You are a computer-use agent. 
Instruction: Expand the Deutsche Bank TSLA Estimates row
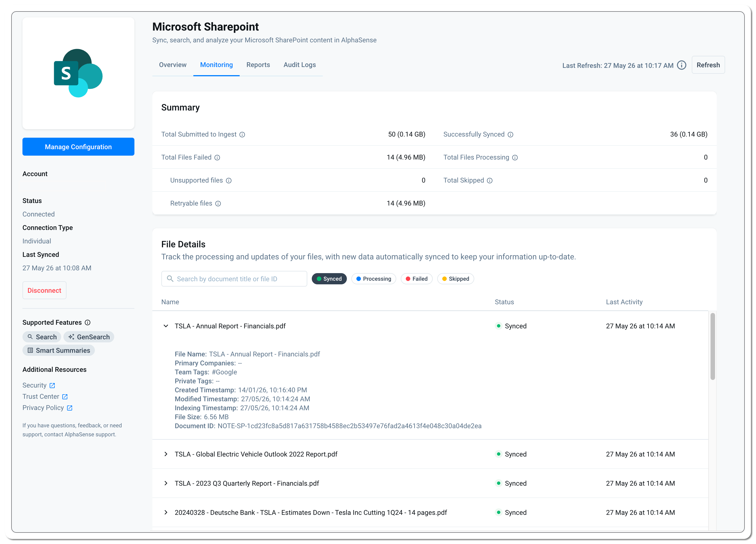tap(166, 513)
